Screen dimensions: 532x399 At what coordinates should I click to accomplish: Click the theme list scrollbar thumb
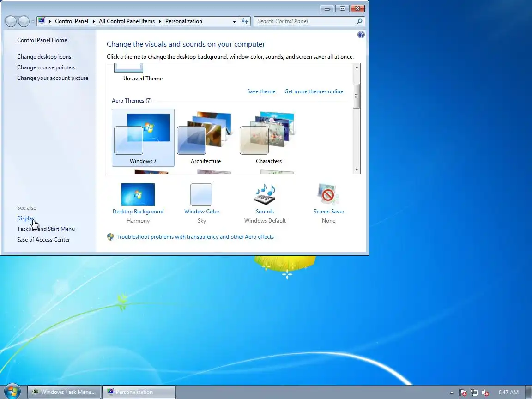point(356,96)
